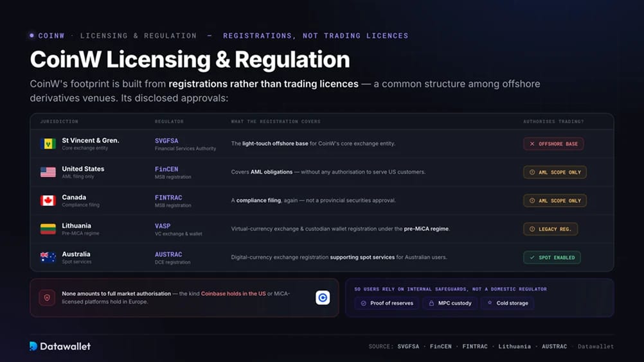
Task: Click the red shield warning icon
Action: (47, 298)
